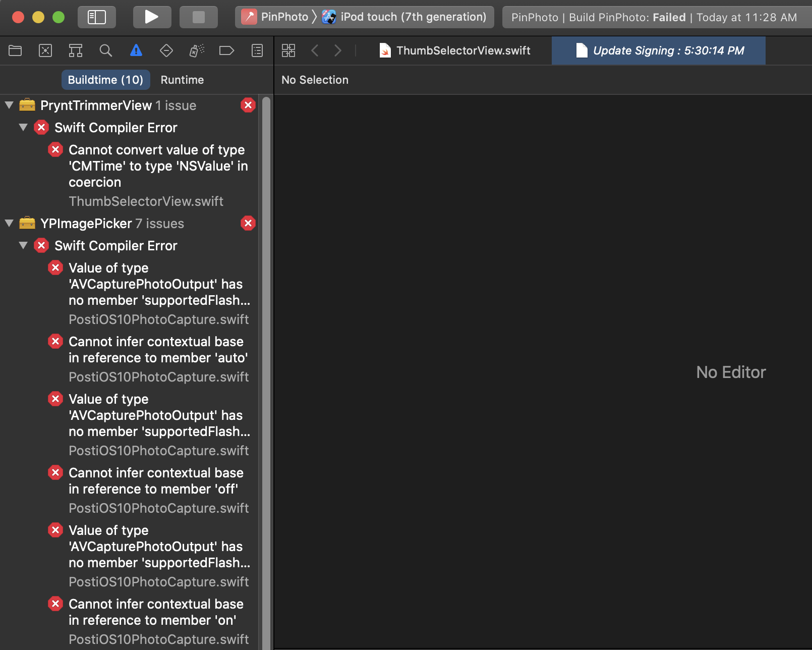Run the PinPhoto build
The image size is (812, 650).
coord(152,17)
